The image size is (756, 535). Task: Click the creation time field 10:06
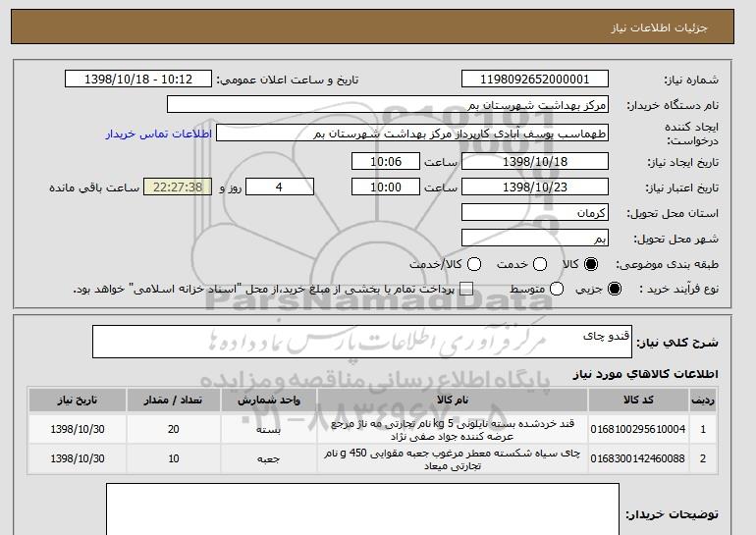tap(386, 161)
